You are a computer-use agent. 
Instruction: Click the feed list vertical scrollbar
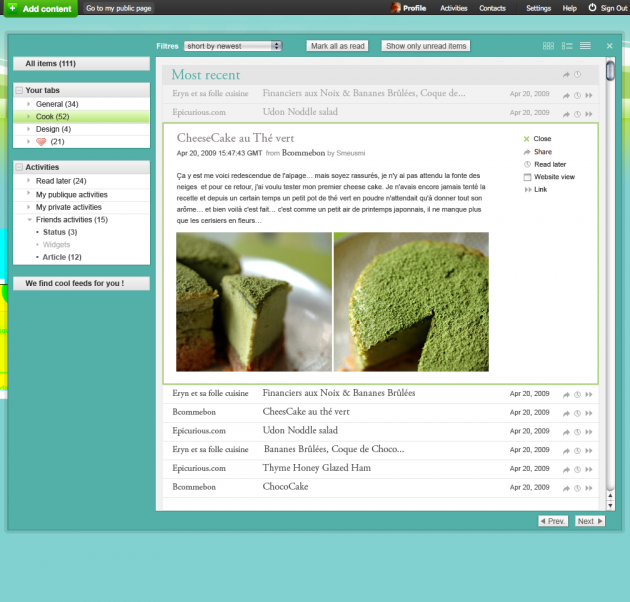point(610,280)
